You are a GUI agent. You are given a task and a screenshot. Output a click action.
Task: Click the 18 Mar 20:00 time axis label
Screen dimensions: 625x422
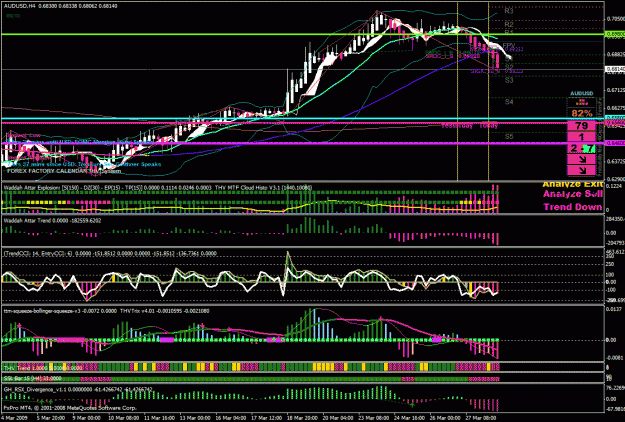coord(301,418)
